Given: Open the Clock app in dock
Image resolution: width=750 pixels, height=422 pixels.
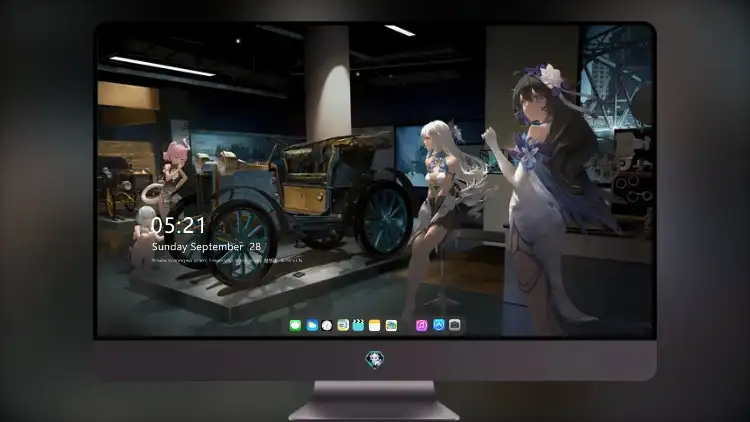Looking at the screenshot, I should (x=327, y=325).
